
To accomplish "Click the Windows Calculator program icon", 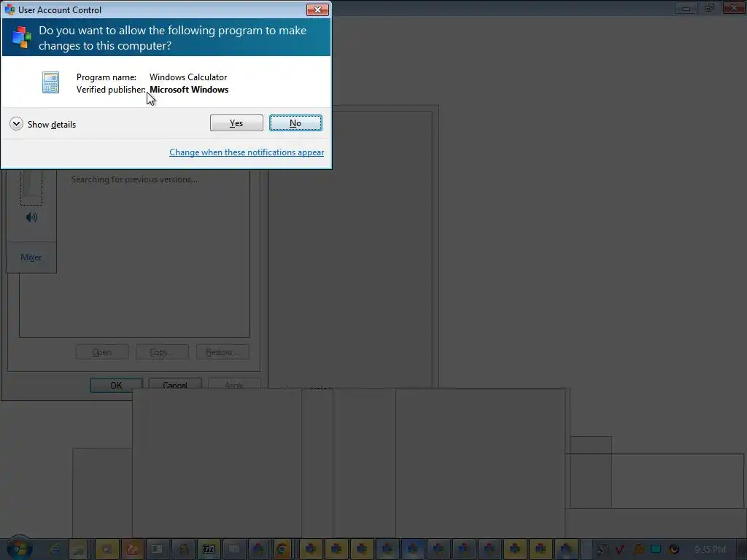I will click(x=50, y=82).
